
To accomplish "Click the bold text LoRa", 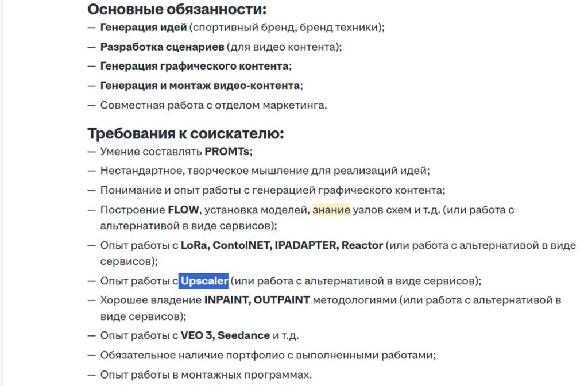I will pyautogui.click(x=194, y=245).
